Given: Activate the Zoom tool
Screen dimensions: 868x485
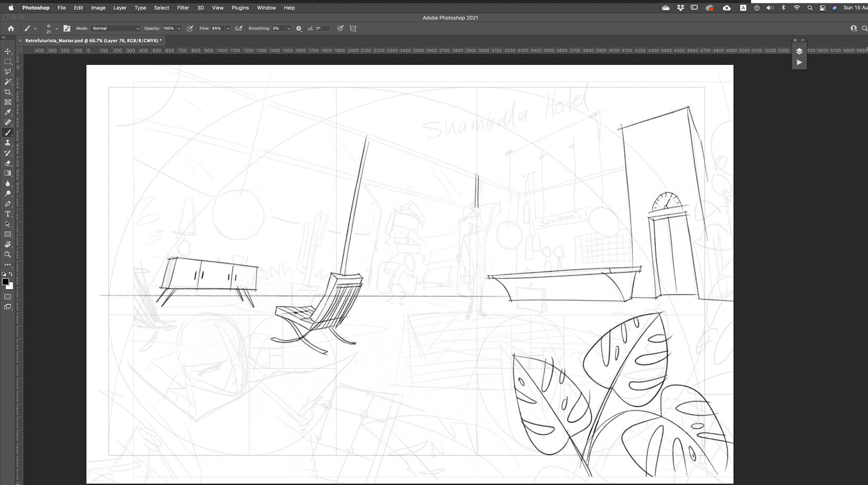Looking at the screenshot, I should [8, 254].
